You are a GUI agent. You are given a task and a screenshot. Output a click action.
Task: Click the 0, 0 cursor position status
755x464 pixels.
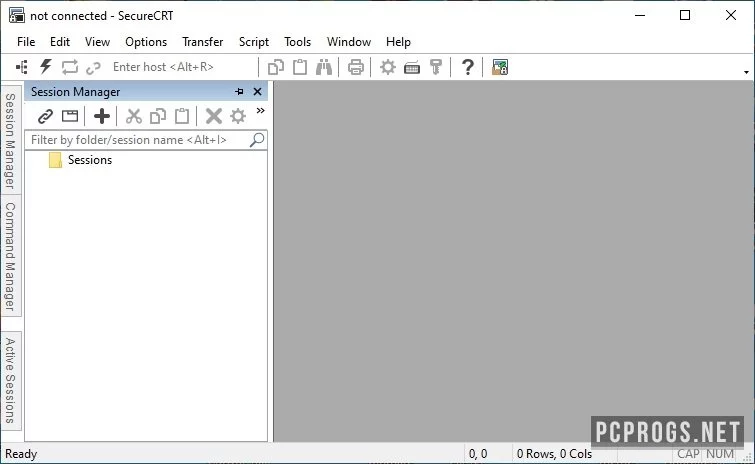[x=478, y=454]
